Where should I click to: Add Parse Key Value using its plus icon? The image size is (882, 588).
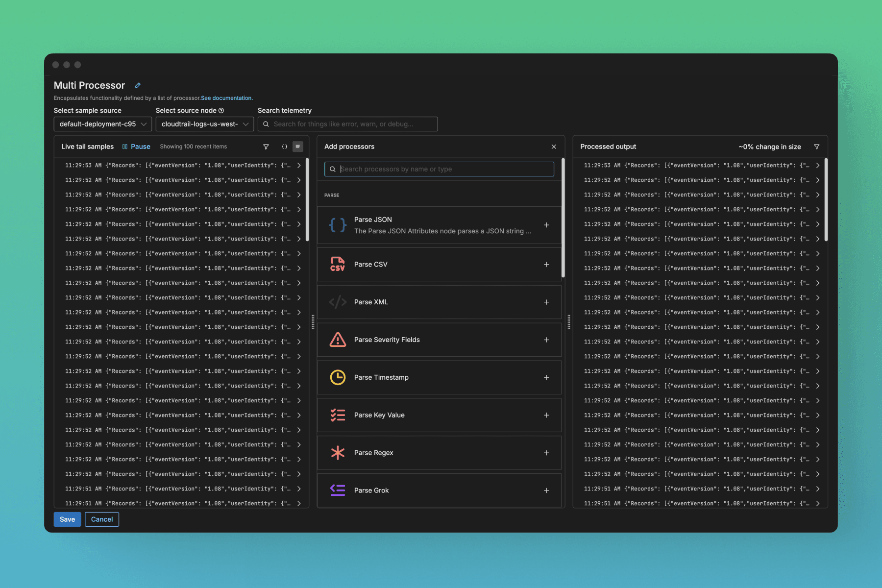(546, 415)
